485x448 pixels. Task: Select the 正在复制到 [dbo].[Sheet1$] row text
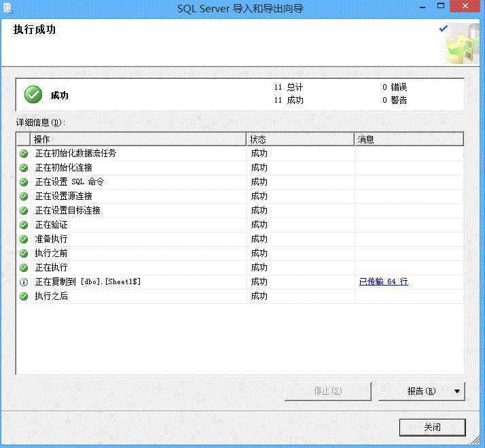[x=88, y=281]
